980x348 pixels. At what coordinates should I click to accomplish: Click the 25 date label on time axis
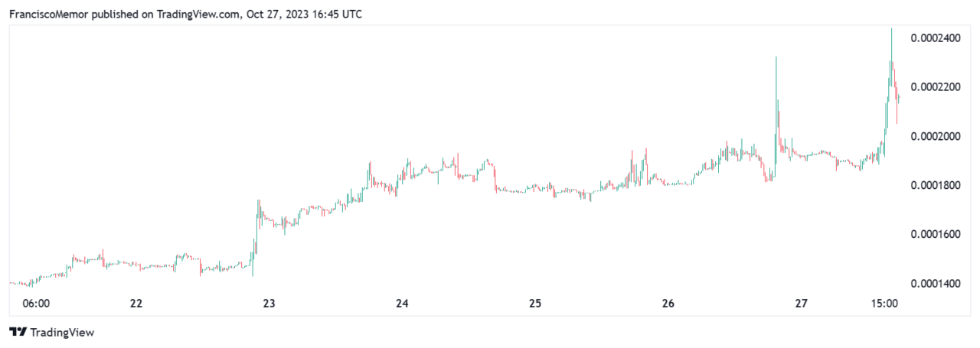[x=535, y=303]
